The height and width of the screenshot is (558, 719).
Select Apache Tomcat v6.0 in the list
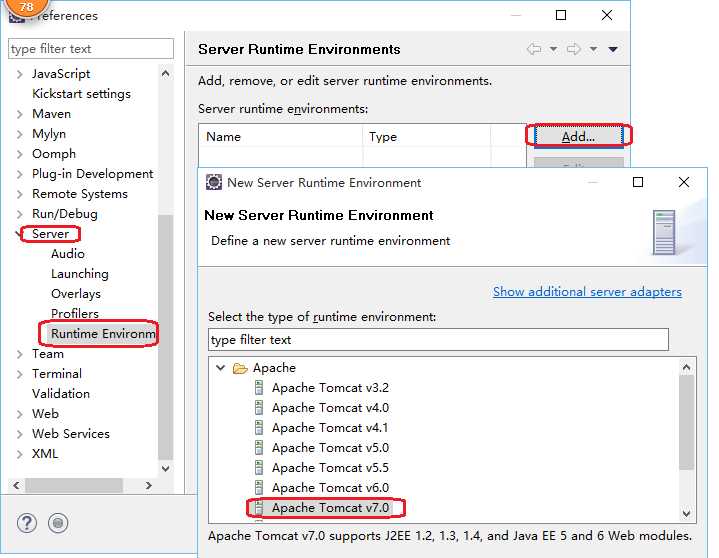(x=330, y=488)
